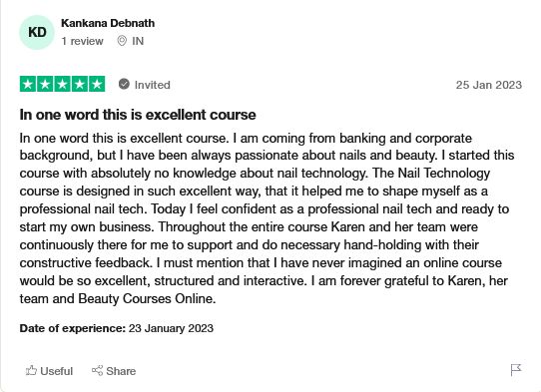Image resolution: width=541 pixels, height=392 pixels.
Task: Click the IN country label
Action: pyautogui.click(x=138, y=41)
